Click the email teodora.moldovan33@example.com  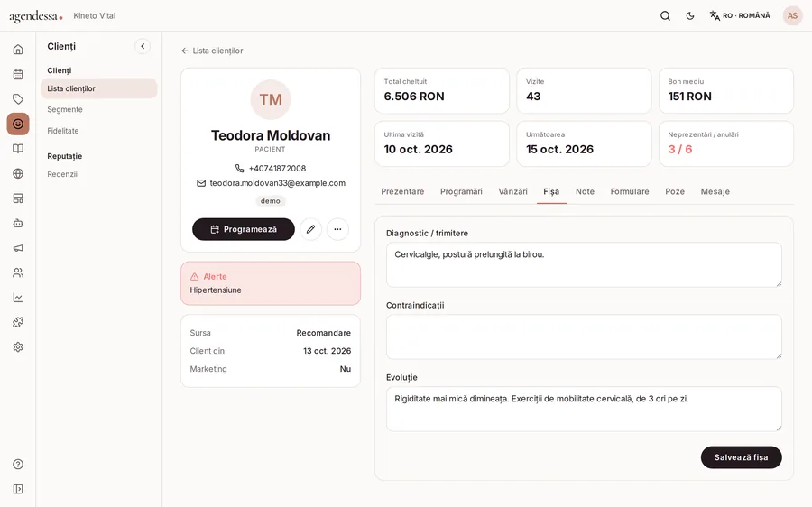point(278,183)
